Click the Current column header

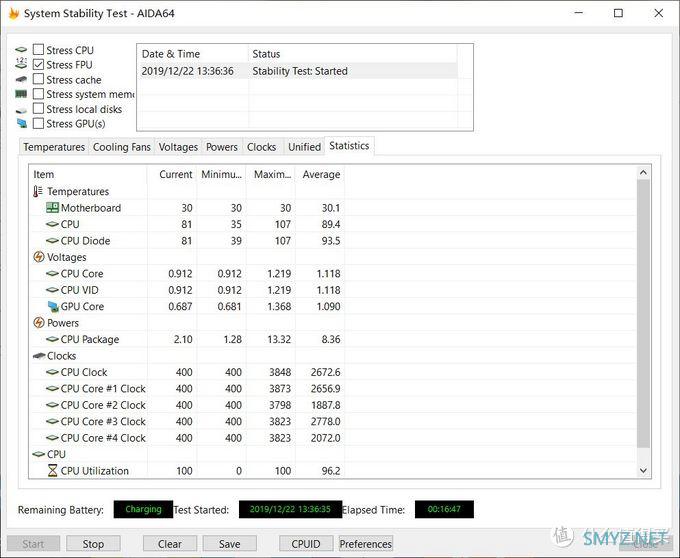click(172, 174)
